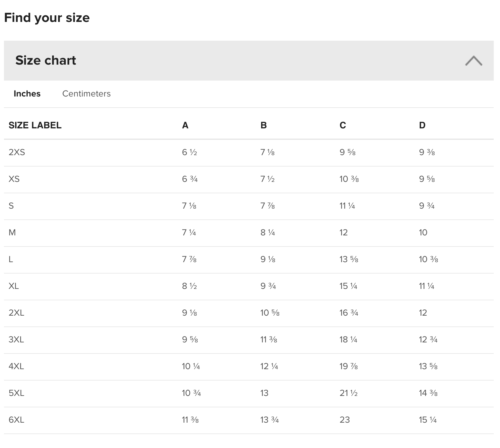Select the C measurement for size 5XL
The width and height of the screenshot is (500, 448).
tap(348, 393)
